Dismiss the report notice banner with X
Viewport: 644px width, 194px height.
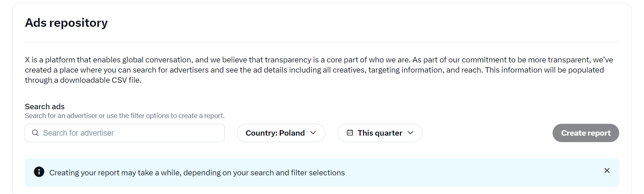[607, 171]
